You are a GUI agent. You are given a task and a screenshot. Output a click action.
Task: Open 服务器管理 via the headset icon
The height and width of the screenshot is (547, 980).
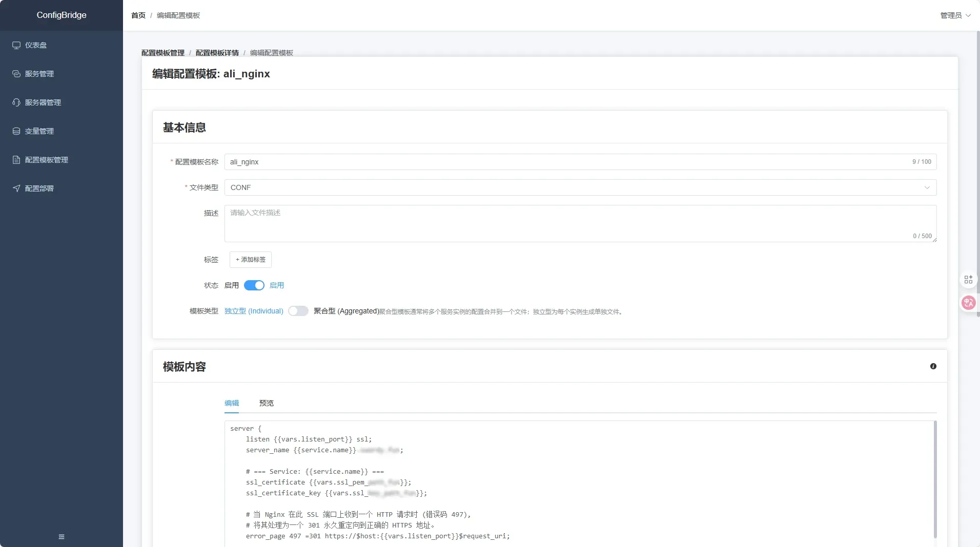16,102
